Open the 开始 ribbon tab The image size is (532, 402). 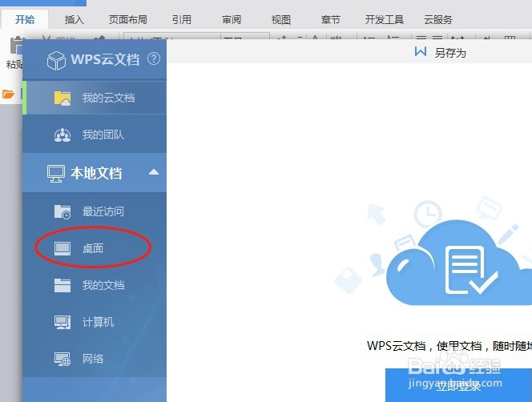[x=25, y=20]
